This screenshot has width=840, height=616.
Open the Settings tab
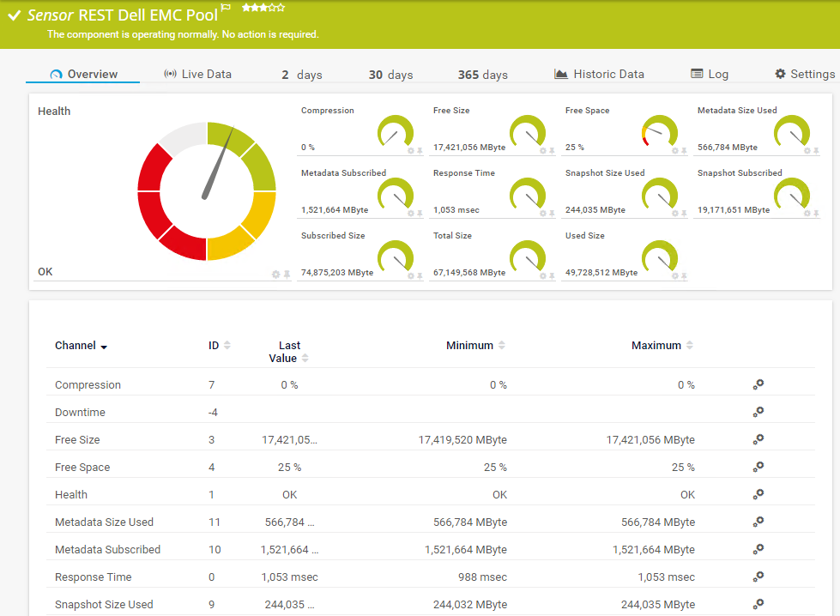[x=804, y=75]
